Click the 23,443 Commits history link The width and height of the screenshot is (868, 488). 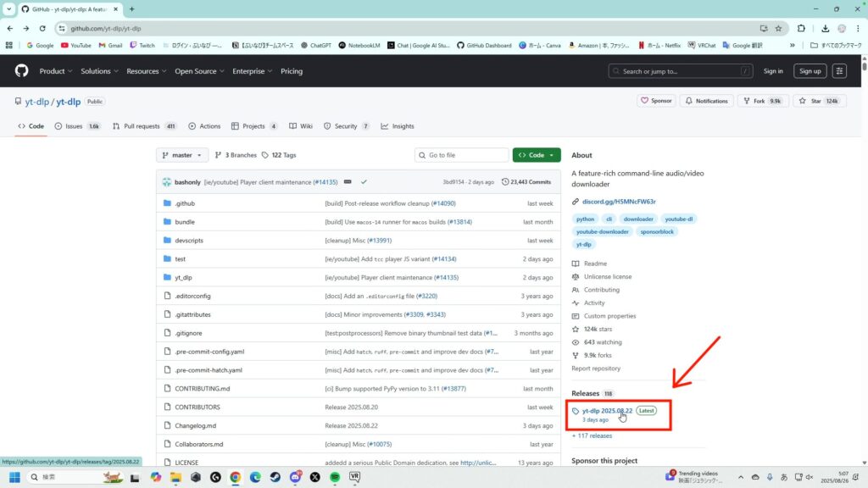[x=526, y=182]
